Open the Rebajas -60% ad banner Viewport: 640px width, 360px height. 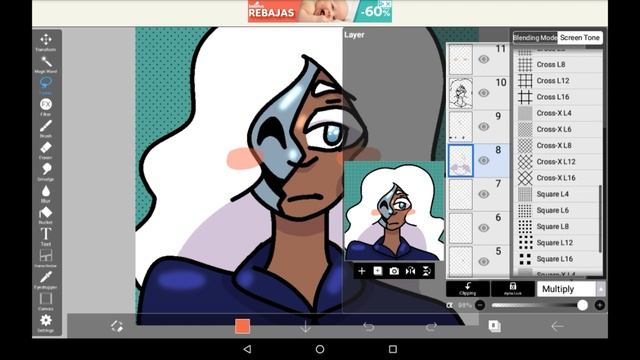320,11
